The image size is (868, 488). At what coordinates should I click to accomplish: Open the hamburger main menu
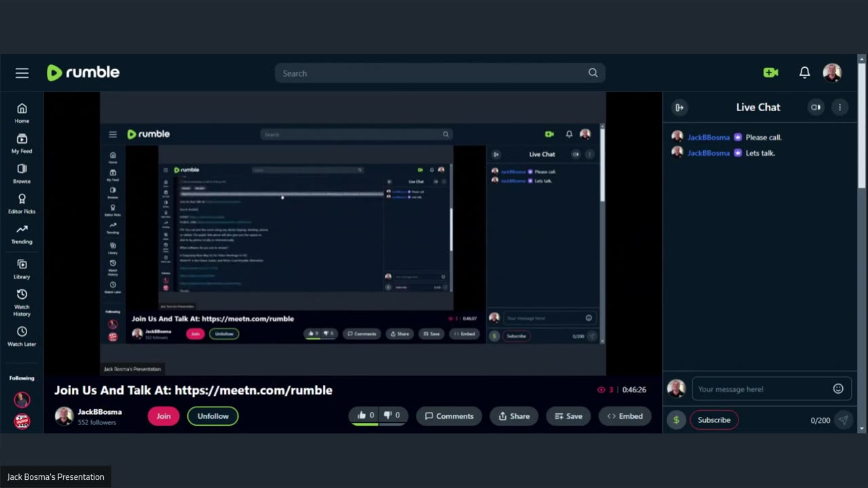(x=22, y=73)
